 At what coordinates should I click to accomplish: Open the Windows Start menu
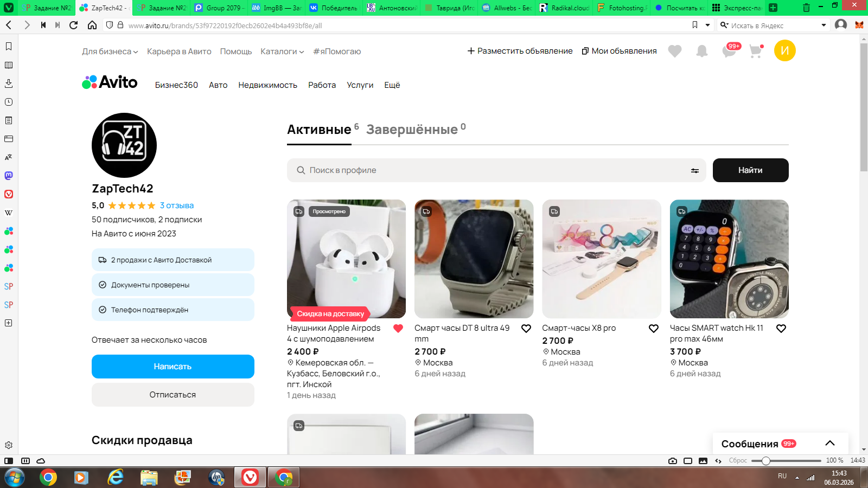[14, 477]
